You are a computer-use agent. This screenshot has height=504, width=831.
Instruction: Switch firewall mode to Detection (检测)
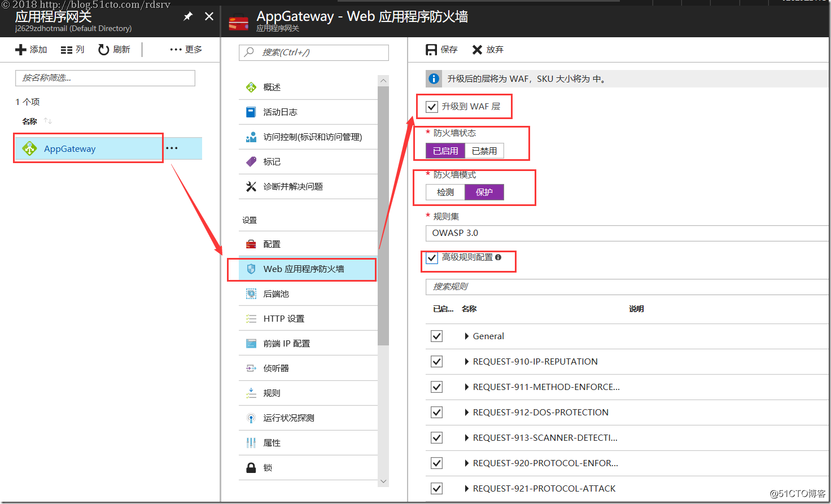445,192
